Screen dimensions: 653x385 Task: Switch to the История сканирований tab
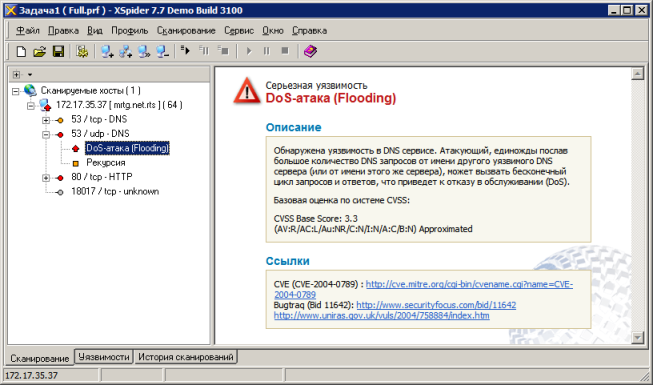[186, 357]
